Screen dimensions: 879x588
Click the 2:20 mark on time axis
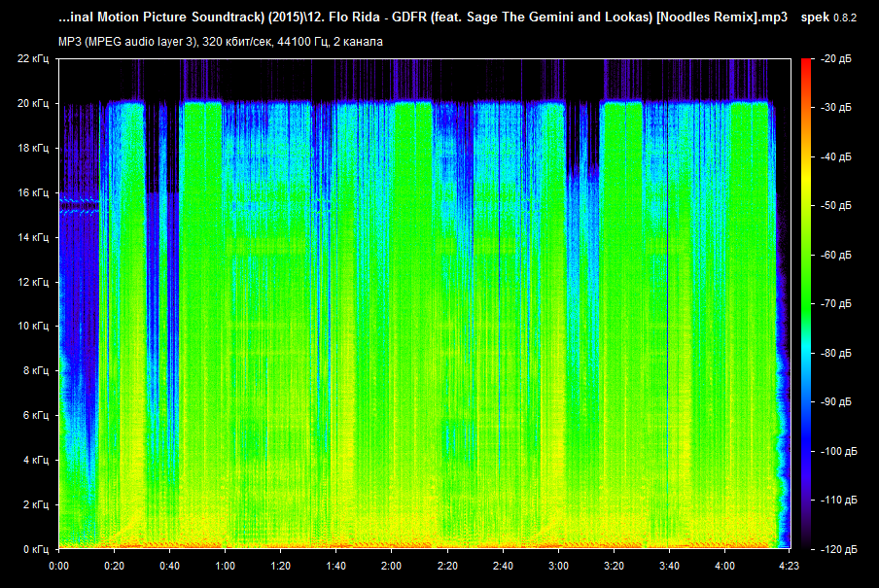point(447,565)
